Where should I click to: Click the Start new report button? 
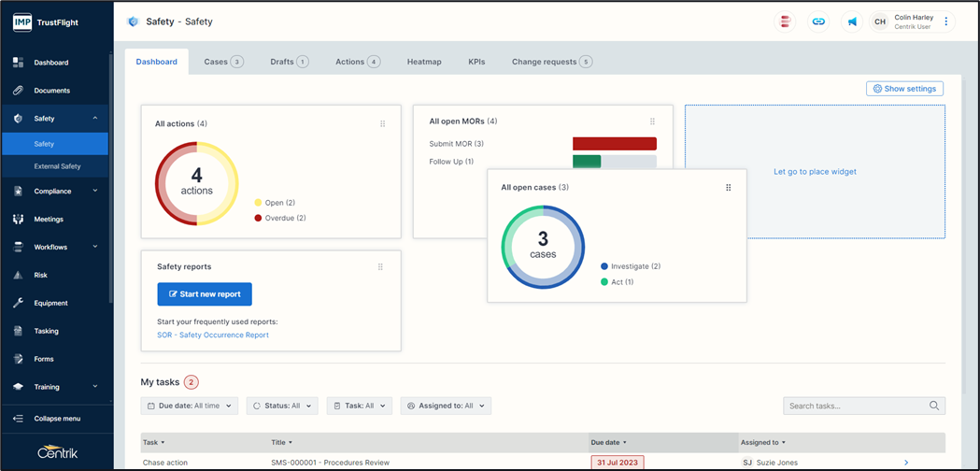[205, 294]
